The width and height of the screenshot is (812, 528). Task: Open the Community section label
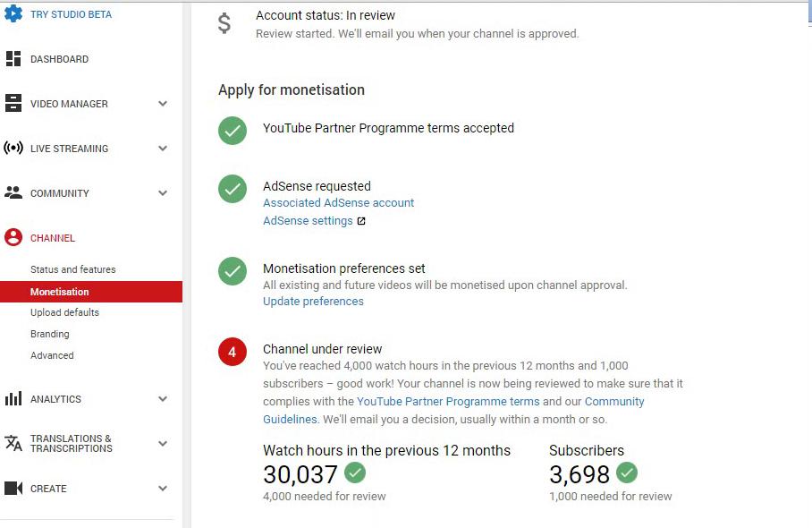point(60,193)
